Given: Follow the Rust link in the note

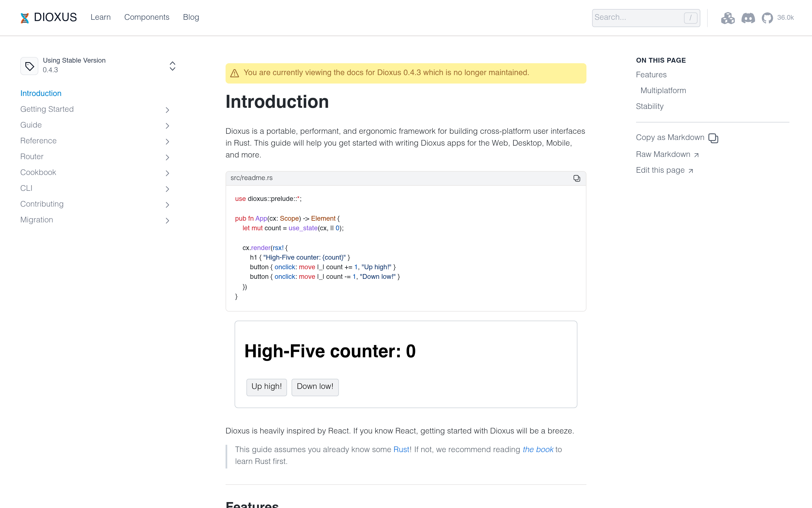Looking at the screenshot, I should [401, 450].
